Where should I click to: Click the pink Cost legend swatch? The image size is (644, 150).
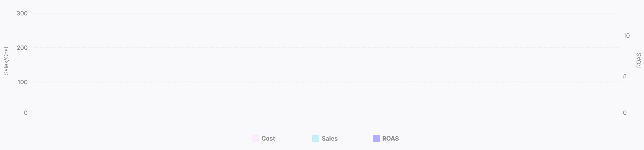(255, 138)
